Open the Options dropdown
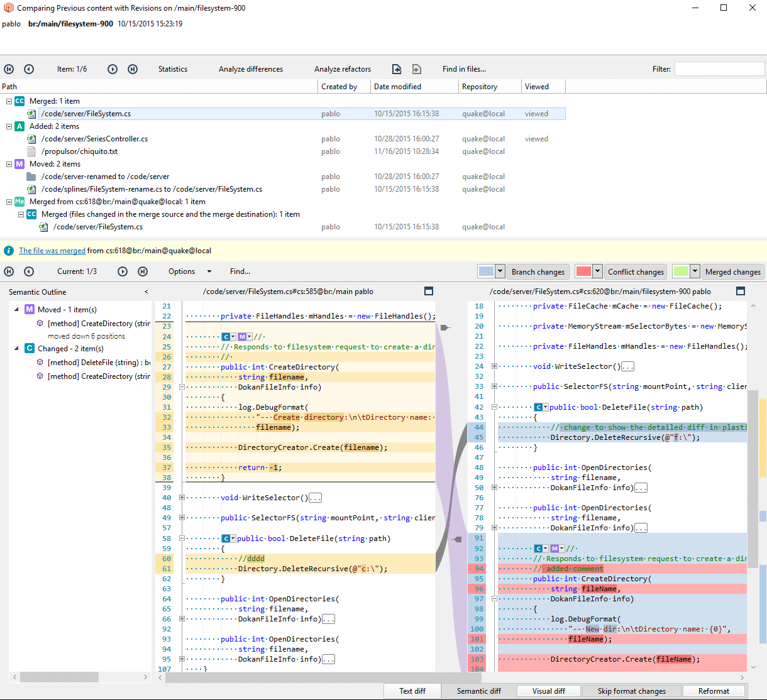 tap(189, 271)
